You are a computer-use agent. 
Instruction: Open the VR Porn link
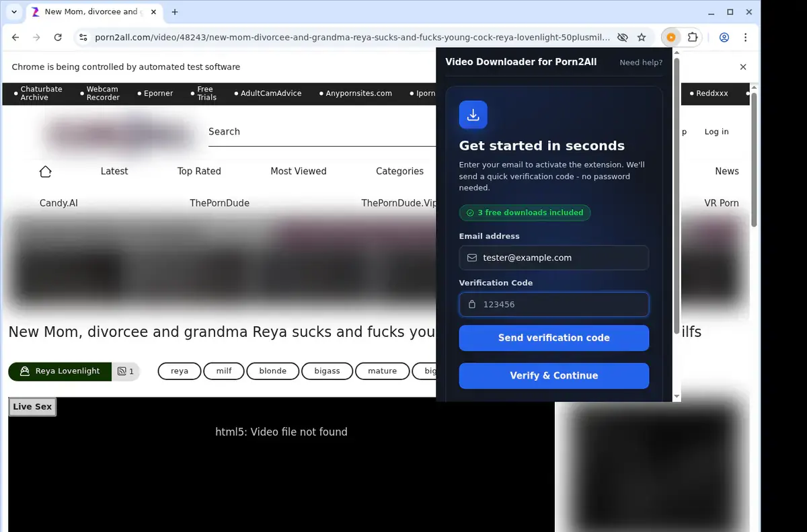tap(722, 203)
